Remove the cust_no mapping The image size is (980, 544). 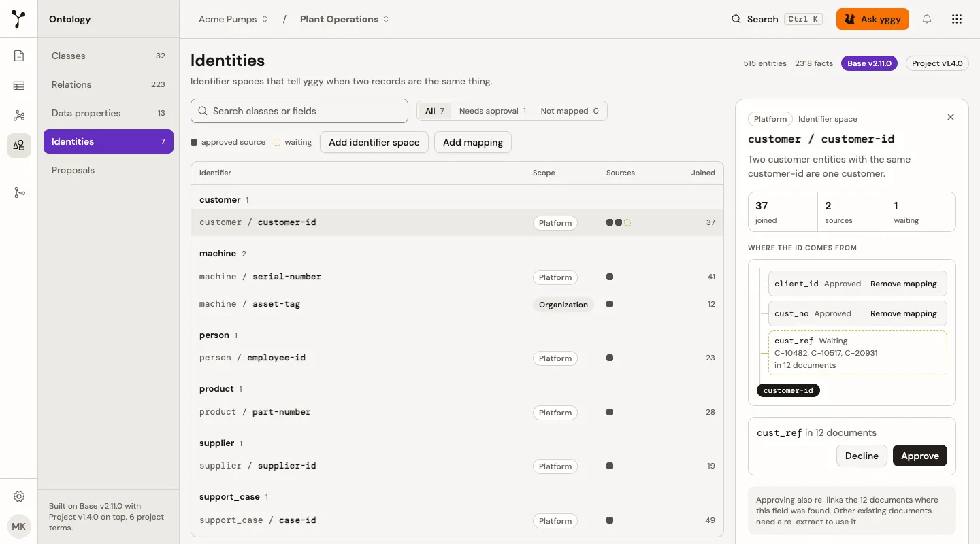pos(904,313)
